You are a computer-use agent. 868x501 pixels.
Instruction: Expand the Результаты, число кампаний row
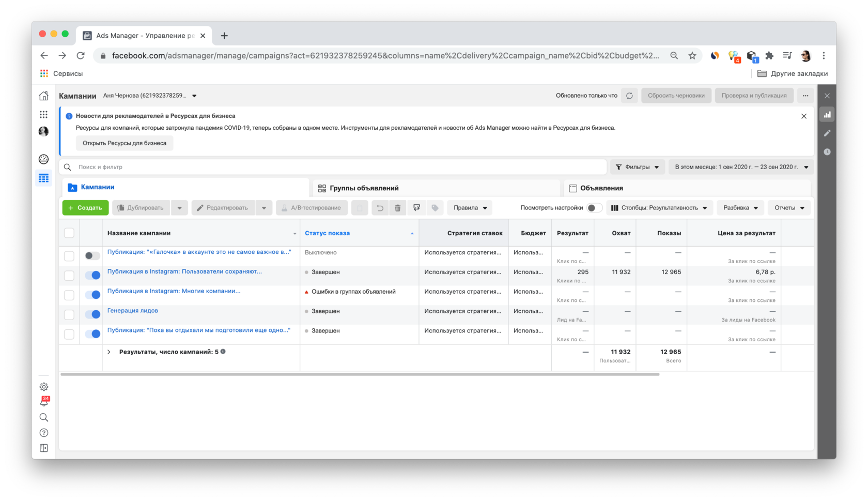pos(109,352)
